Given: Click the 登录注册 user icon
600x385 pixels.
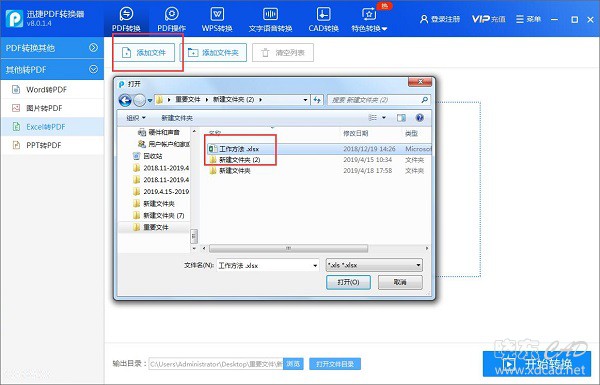Looking at the screenshot, I should click(x=424, y=19).
